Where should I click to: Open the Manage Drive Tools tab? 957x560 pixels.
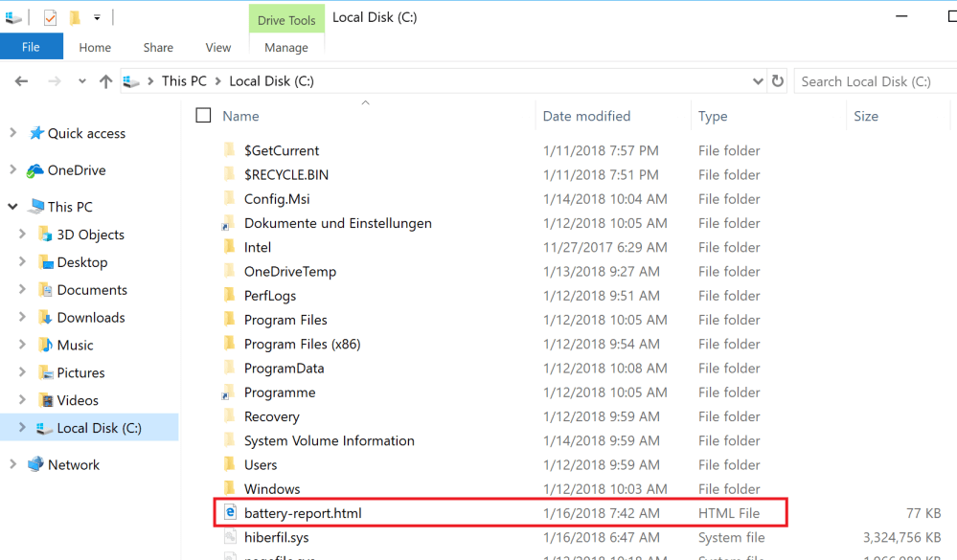286,47
